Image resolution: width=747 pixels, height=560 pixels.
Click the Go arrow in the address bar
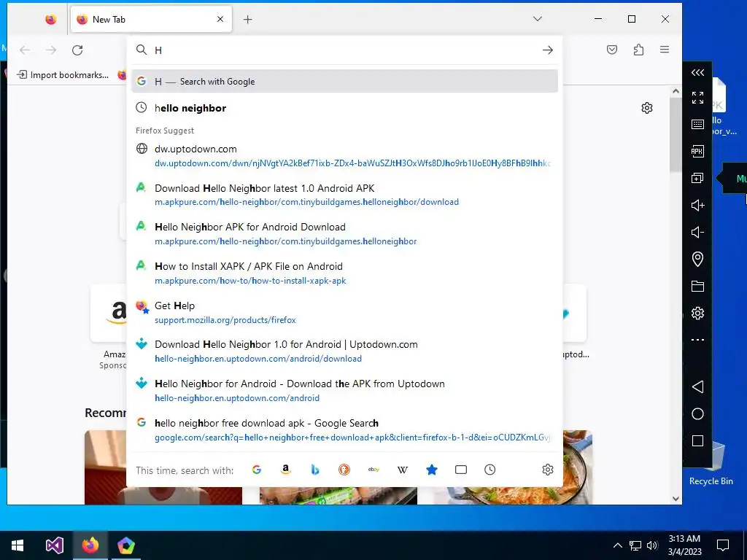pyautogui.click(x=547, y=50)
